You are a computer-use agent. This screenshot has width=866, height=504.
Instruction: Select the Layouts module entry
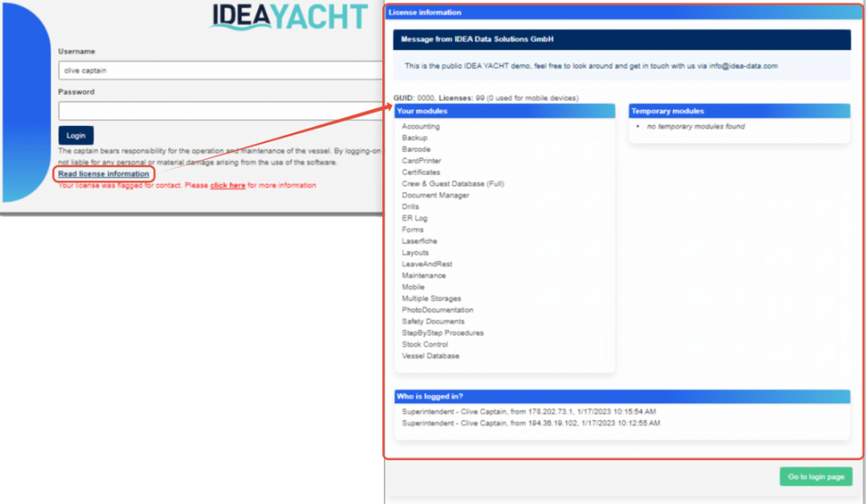[x=415, y=253]
